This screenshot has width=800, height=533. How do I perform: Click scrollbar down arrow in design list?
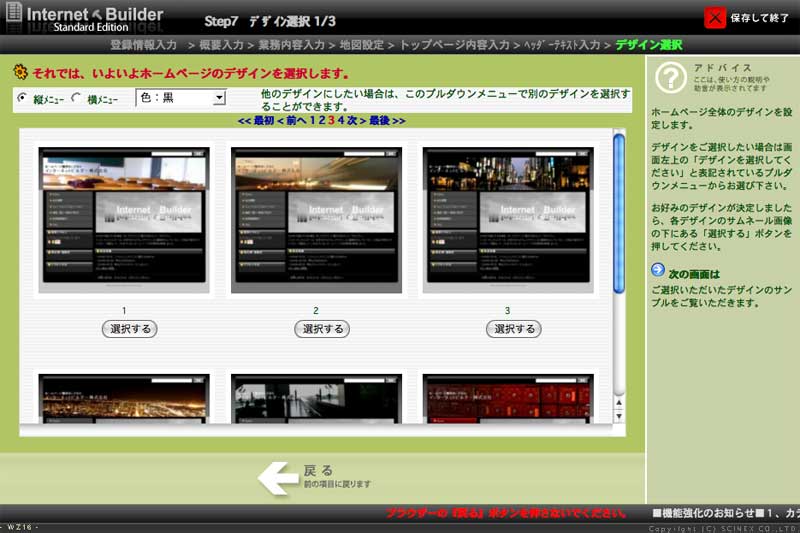619,415
